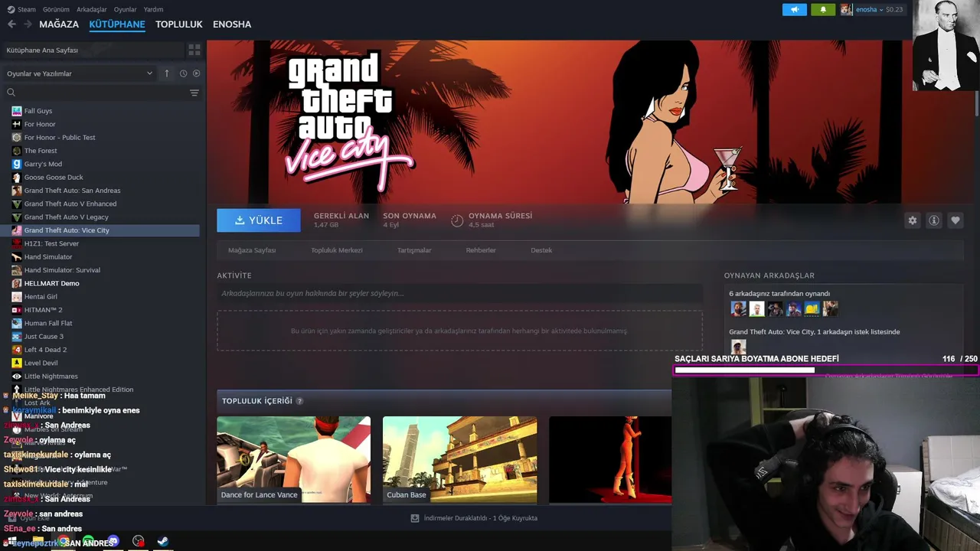Viewport: 980px width, 551px height.
Task: Switch library to grid view icon
Action: point(194,50)
